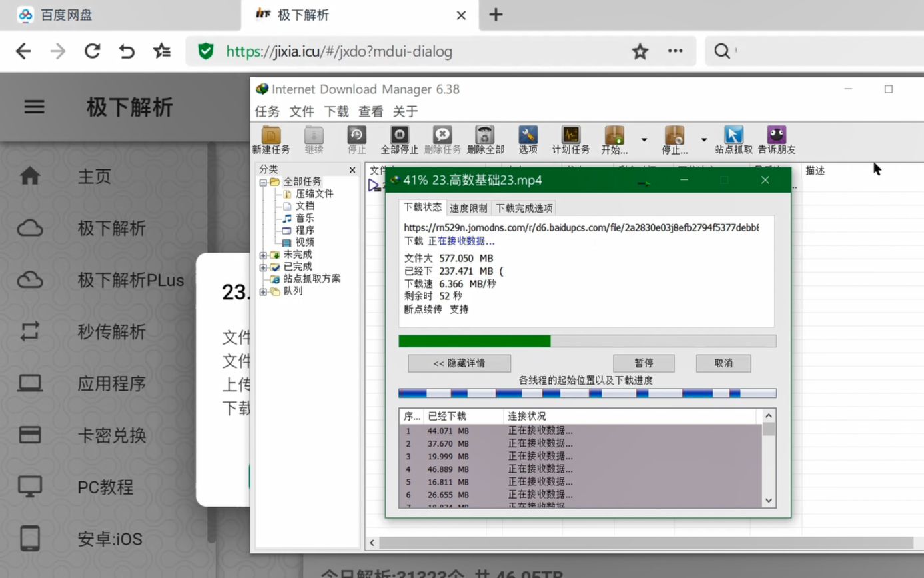Click the 删除任务 toolbar icon

pyautogui.click(x=442, y=140)
